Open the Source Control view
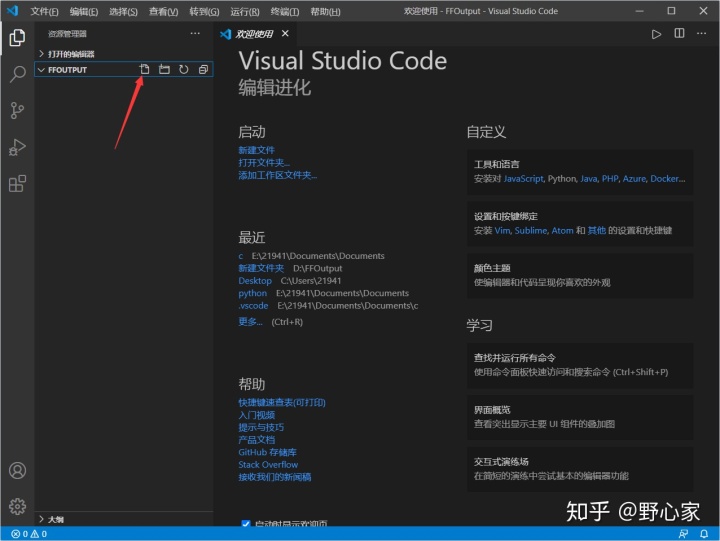720x541 pixels. (x=17, y=111)
